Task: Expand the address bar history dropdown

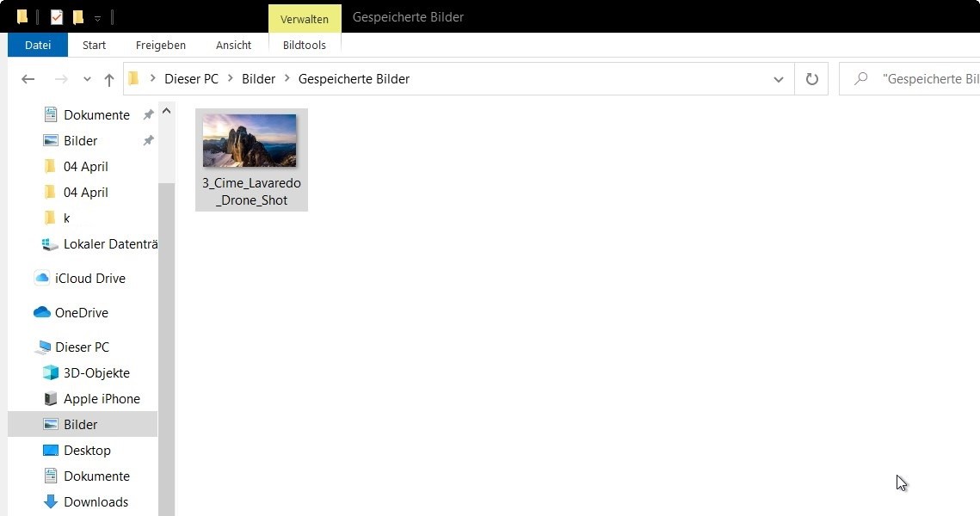Action: tap(778, 79)
